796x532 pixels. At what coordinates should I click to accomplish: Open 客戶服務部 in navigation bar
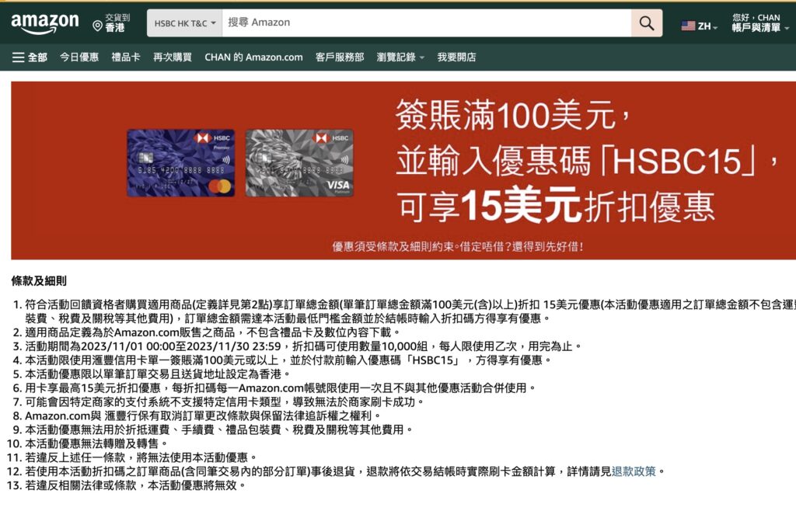340,57
